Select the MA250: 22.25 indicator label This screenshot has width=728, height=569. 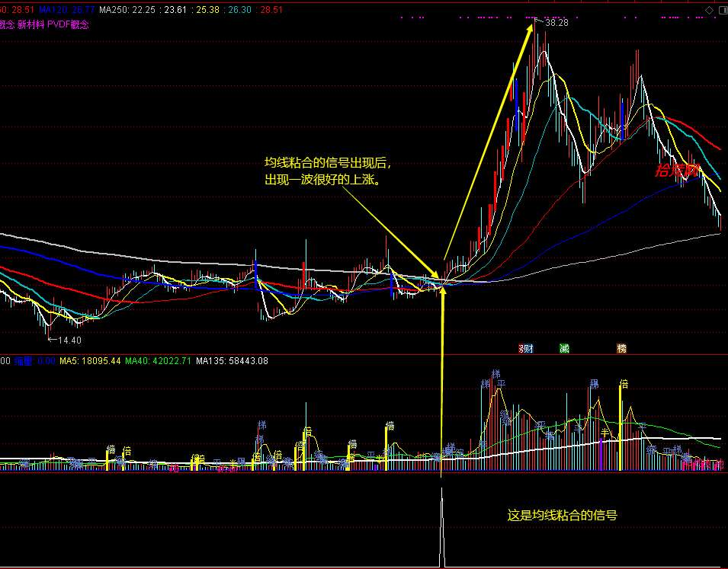[127, 10]
